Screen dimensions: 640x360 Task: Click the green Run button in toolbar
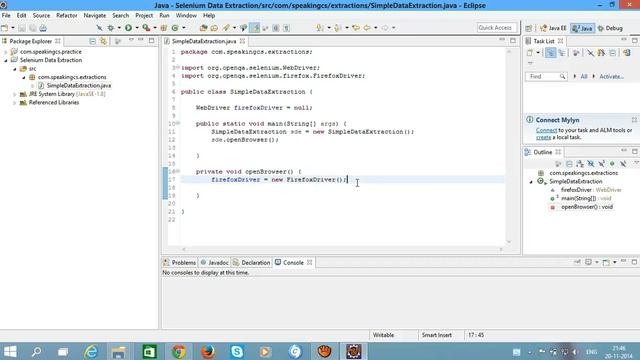click(x=129, y=28)
